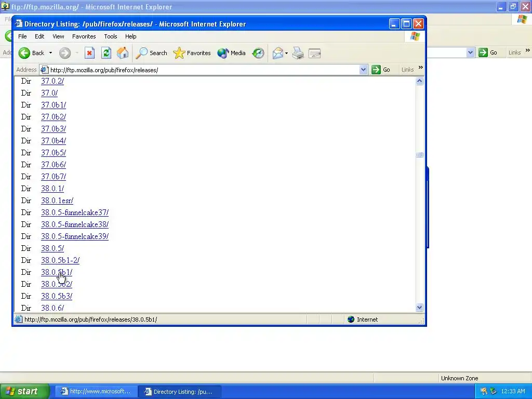The image size is (532, 399).
Task: Open the 38.0.5b1-2/ directory link
Action: tap(60, 260)
